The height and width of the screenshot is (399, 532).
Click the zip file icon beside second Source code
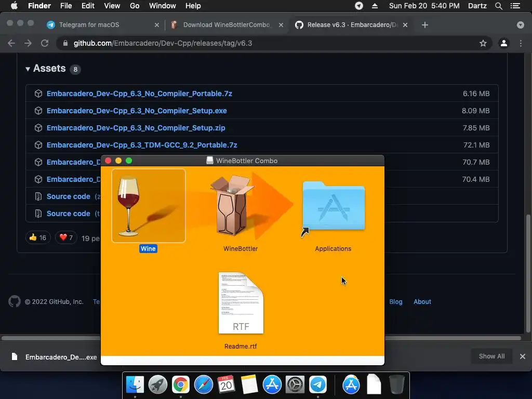[38, 214]
